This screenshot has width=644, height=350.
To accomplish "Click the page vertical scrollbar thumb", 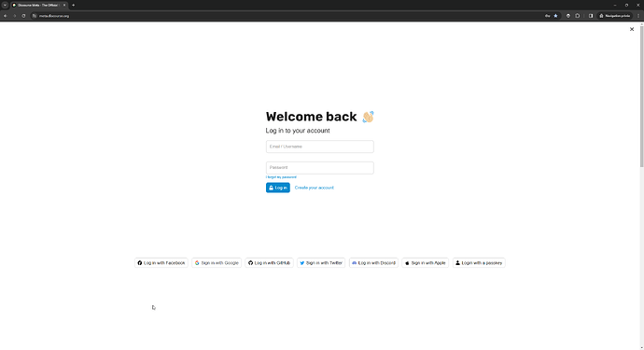I will (641, 95).
